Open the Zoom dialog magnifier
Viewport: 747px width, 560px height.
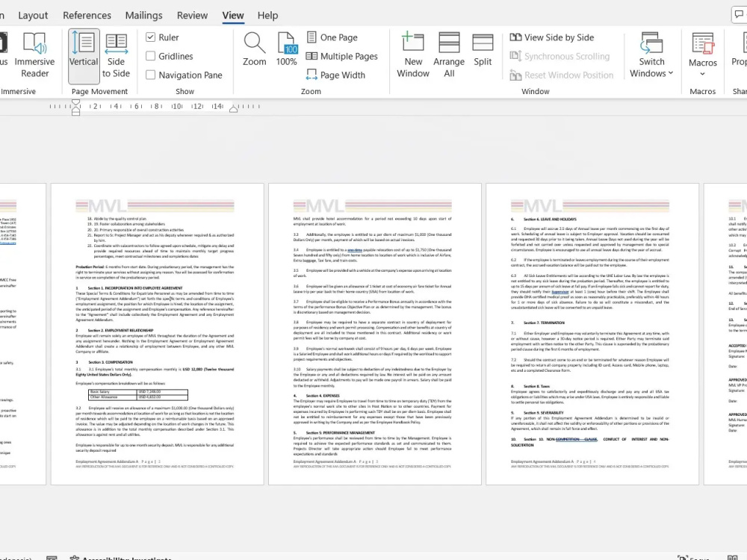pos(255,49)
